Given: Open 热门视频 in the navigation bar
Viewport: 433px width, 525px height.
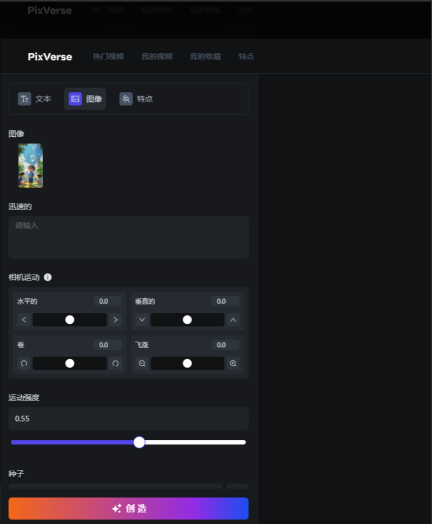Looking at the screenshot, I should point(108,57).
